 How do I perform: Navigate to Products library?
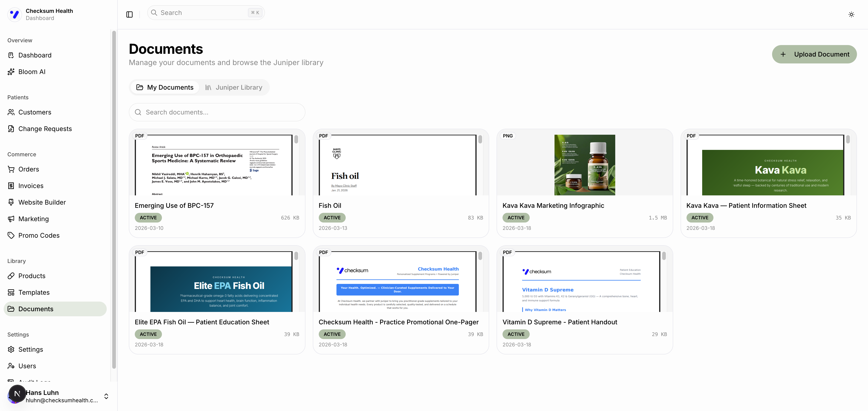point(55,276)
